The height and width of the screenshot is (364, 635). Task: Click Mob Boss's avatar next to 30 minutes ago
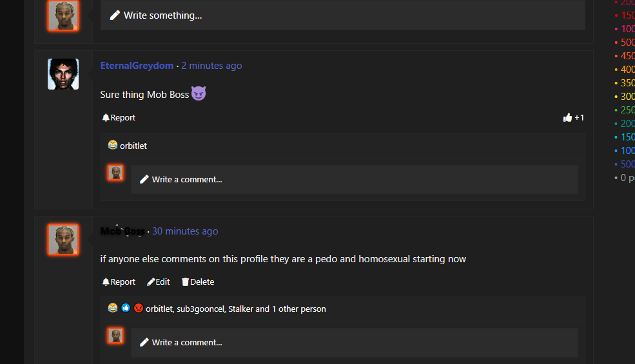pyautogui.click(x=63, y=240)
